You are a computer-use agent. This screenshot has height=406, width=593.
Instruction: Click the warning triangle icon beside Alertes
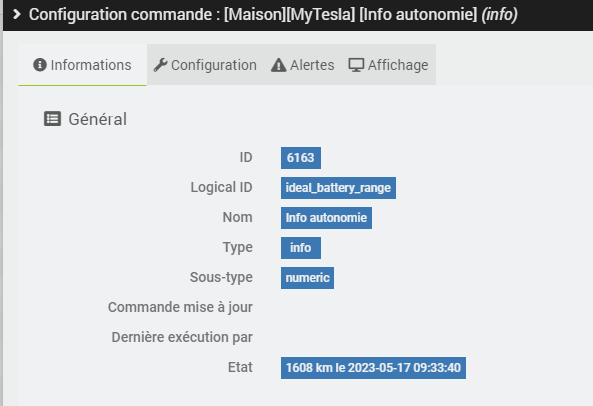(x=279, y=65)
